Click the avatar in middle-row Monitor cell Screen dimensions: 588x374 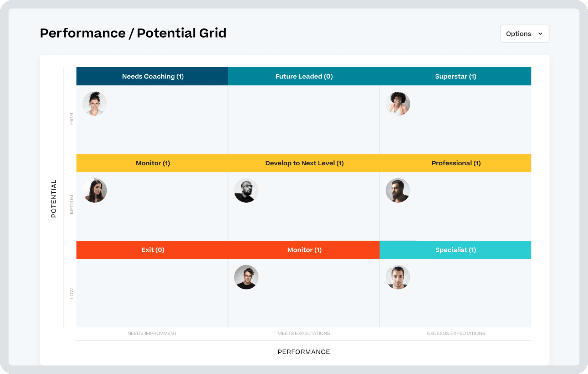pos(94,190)
